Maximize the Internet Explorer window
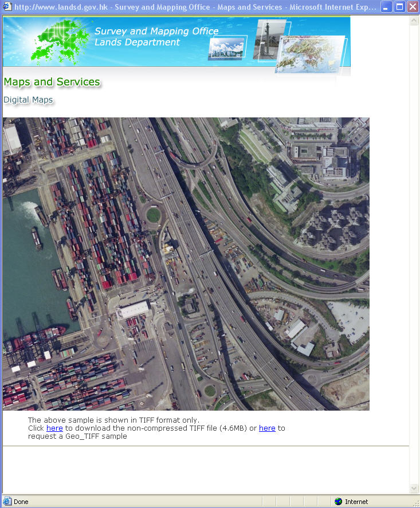The image size is (420, 508). pyautogui.click(x=399, y=7)
